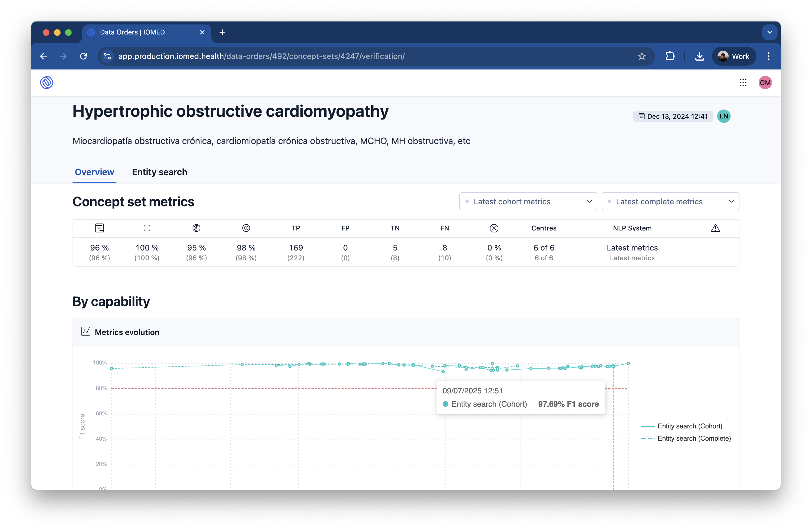Click the document metric icon in the metrics table

point(99,228)
